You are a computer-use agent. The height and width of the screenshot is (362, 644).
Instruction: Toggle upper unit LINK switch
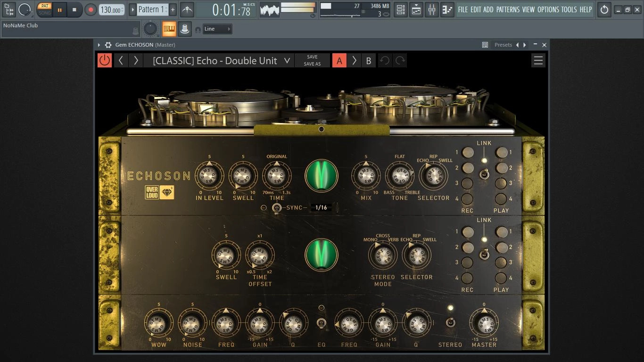tap(484, 175)
